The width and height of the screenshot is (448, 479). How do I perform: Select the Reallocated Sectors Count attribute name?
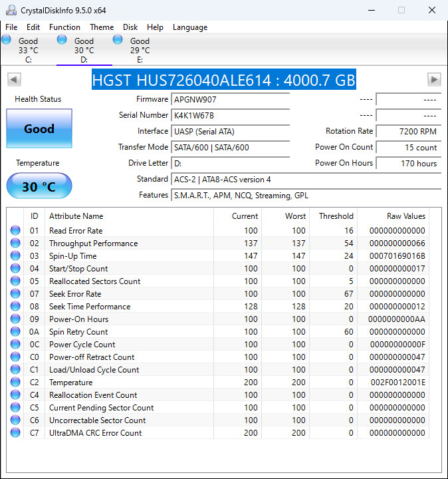tap(94, 281)
